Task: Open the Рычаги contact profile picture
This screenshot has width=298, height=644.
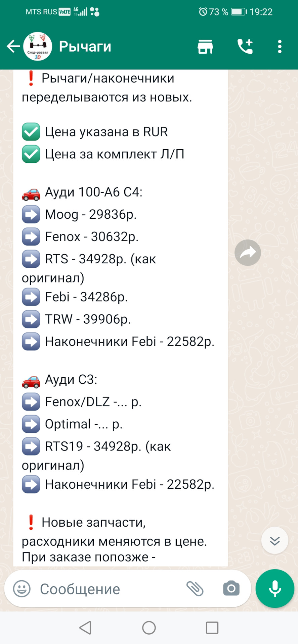Action: point(38,46)
